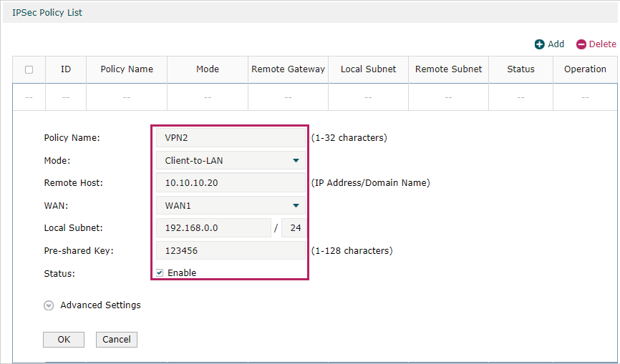Click the Operation column header
This screenshot has width=620, height=364.
click(585, 69)
